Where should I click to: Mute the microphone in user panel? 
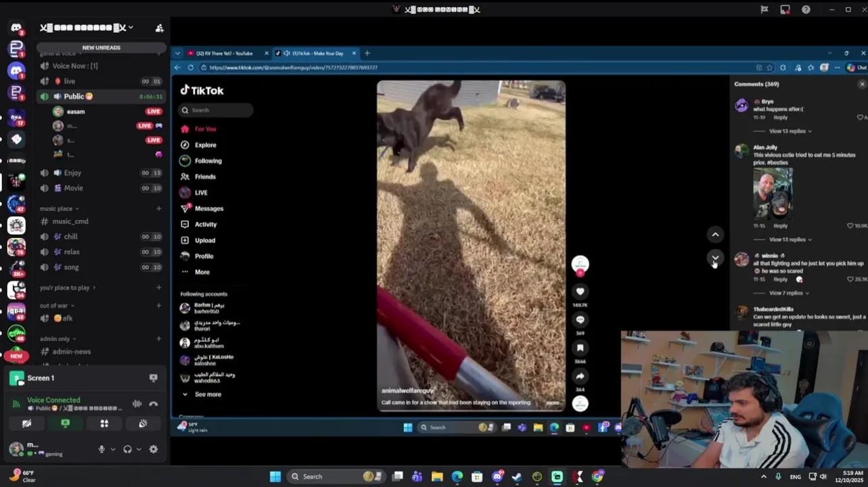point(101,449)
